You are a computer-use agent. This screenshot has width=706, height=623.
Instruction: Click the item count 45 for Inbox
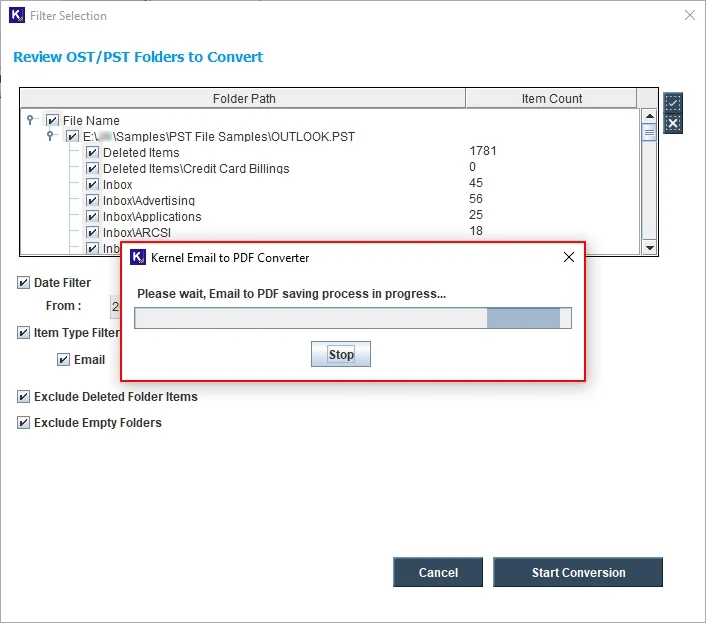pos(476,183)
